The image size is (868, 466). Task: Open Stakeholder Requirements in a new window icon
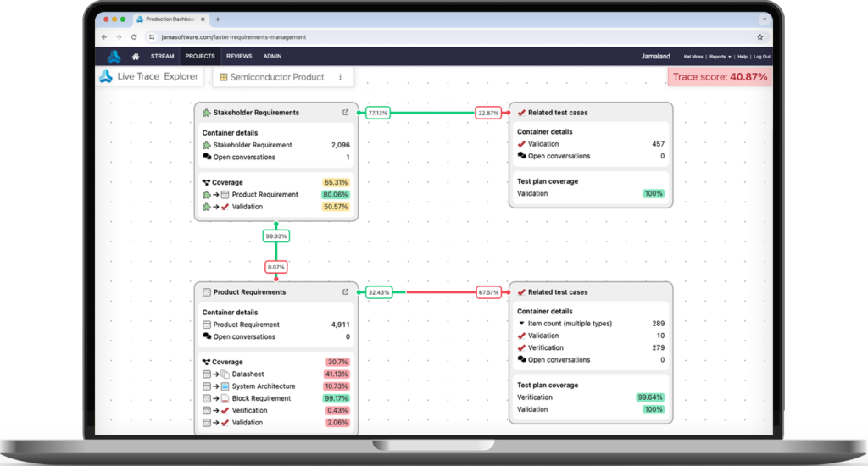click(346, 113)
